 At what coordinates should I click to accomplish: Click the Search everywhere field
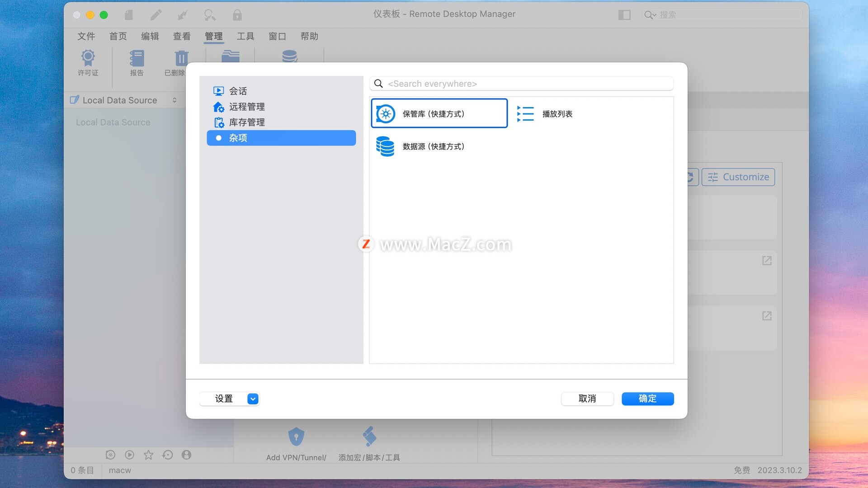click(x=524, y=84)
